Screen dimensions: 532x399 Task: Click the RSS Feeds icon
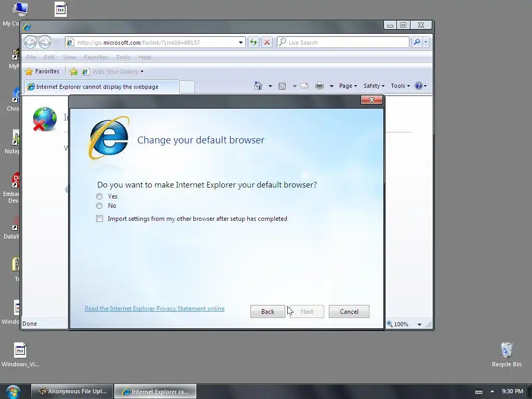point(282,86)
